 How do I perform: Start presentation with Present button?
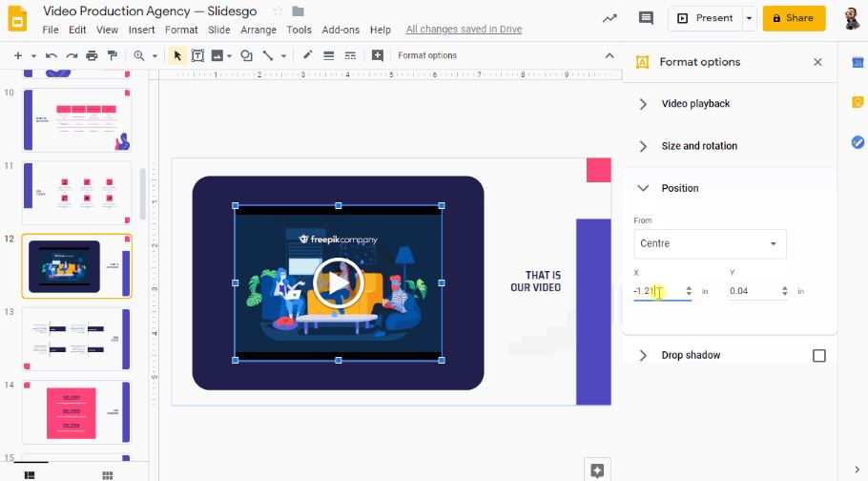[x=705, y=18]
